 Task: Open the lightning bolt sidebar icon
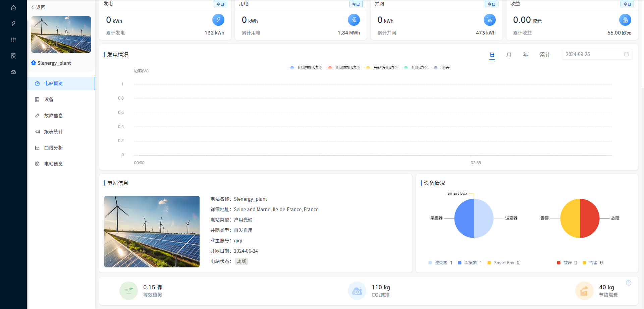[x=13, y=24]
